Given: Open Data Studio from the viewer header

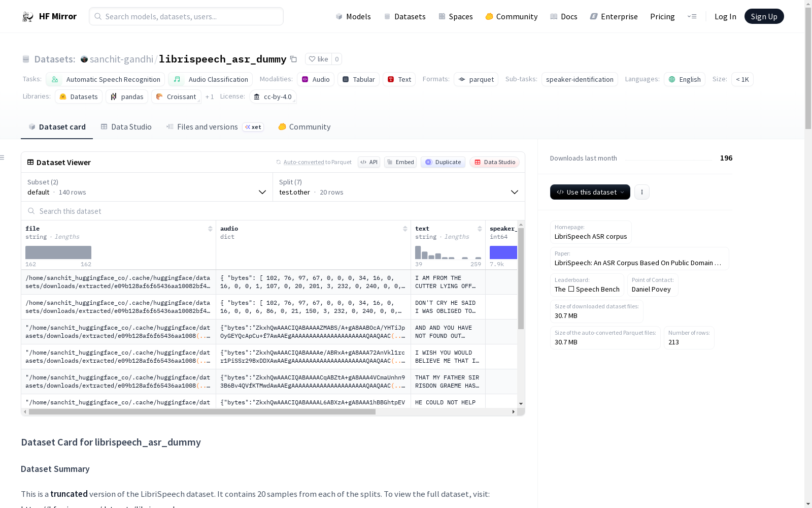Looking at the screenshot, I should (x=494, y=162).
